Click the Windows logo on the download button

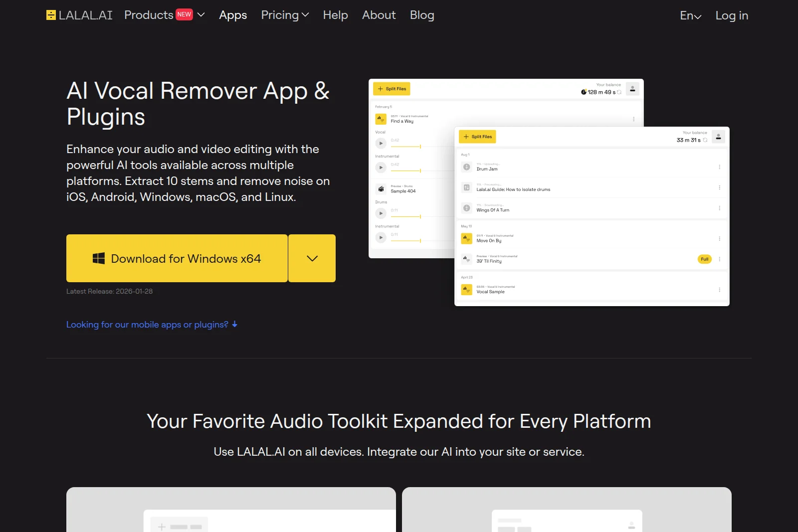[x=98, y=258]
